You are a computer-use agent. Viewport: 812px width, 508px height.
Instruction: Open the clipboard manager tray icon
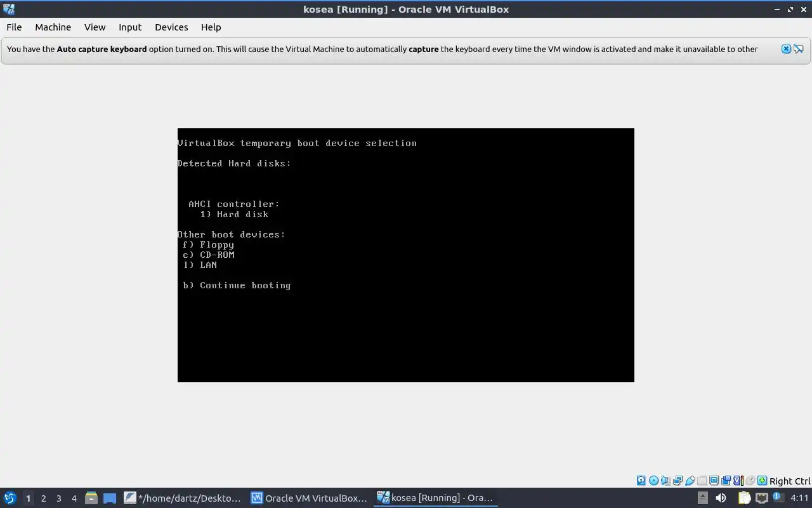point(744,498)
